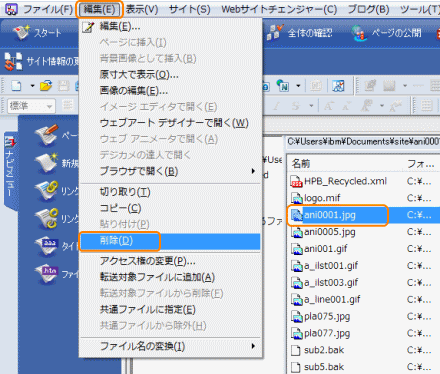Choose 原寸大で表示(O)... menu entry

click(x=170, y=75)
